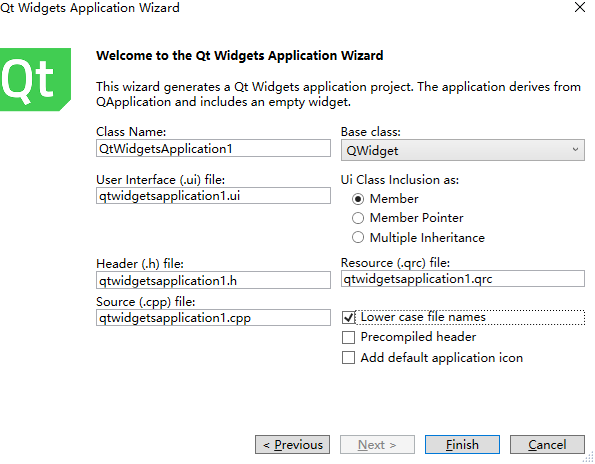Click the User Interface .ui file field
The image size is (595, 464).
pyautogui.click(x=213, y=196)
